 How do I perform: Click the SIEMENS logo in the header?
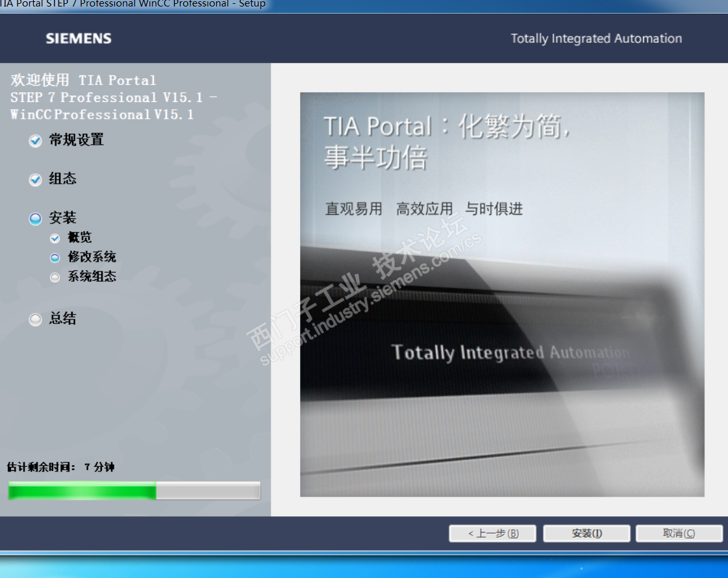pos(79,38)
